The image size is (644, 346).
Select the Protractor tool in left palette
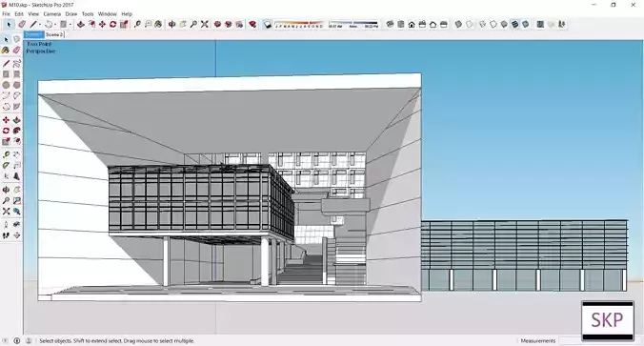(x=6, y=165)
